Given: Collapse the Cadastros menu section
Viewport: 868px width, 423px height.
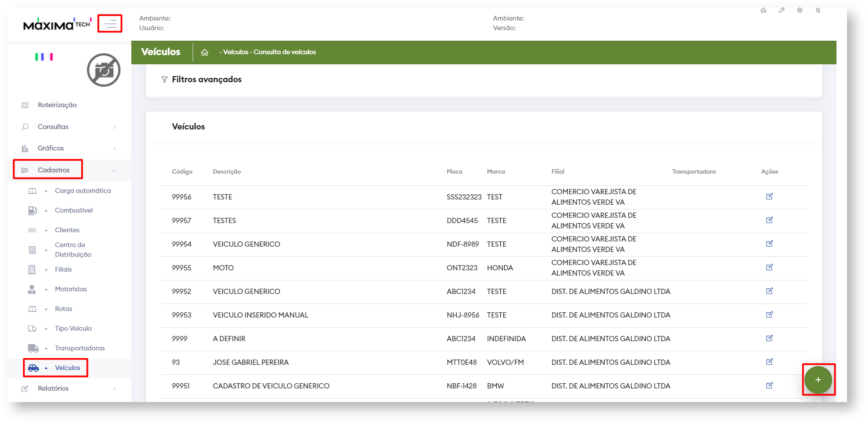Looking at the screenshot, I should click(x=53, y=170).
